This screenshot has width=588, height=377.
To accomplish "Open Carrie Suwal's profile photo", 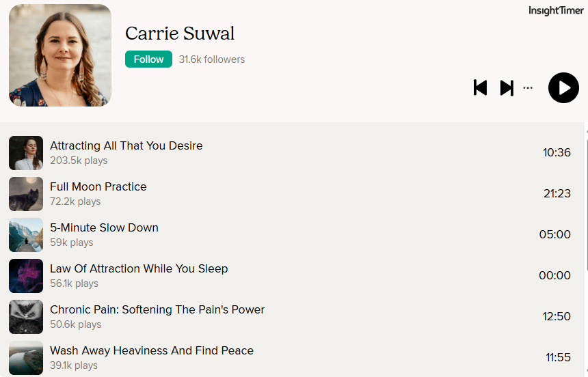I will coord(60,55).
